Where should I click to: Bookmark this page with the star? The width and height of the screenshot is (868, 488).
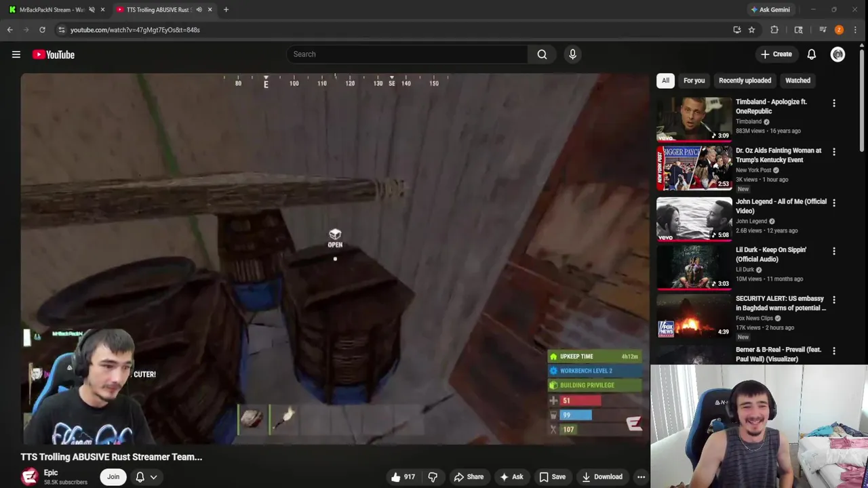tap(751, 30)
